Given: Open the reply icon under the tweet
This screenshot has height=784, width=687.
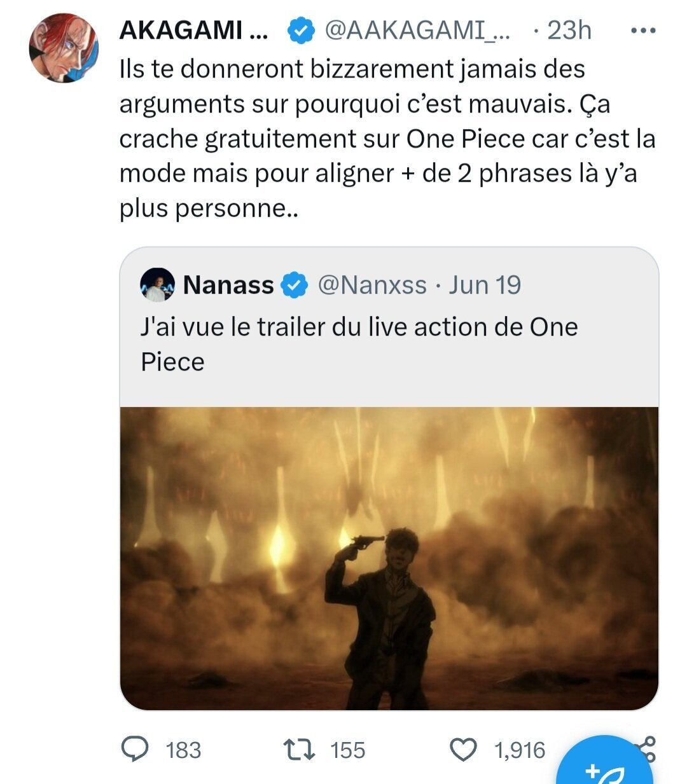Looking at the screenshot, I should [x=135, y=750].
